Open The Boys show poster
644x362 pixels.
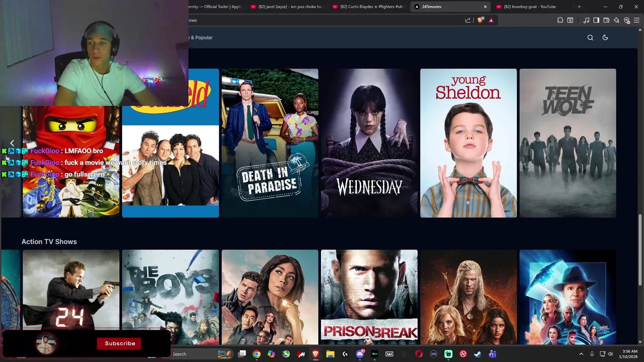[171, 297]
